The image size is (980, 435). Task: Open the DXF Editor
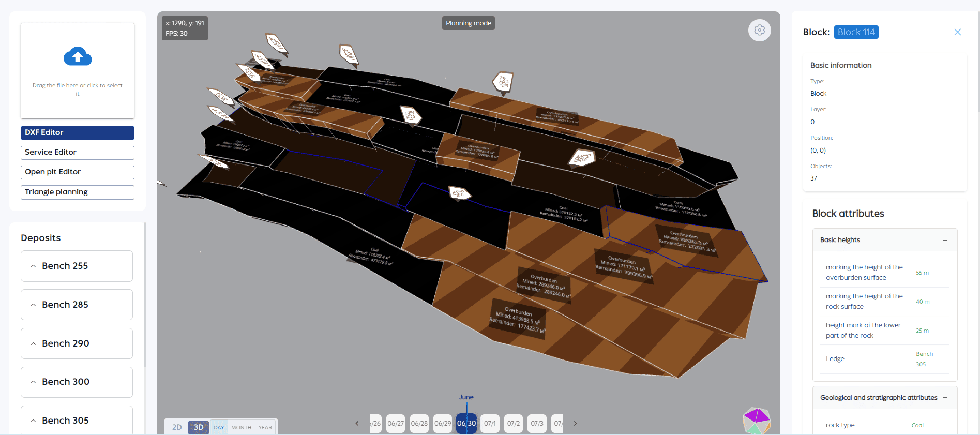(x=78, y=132)
